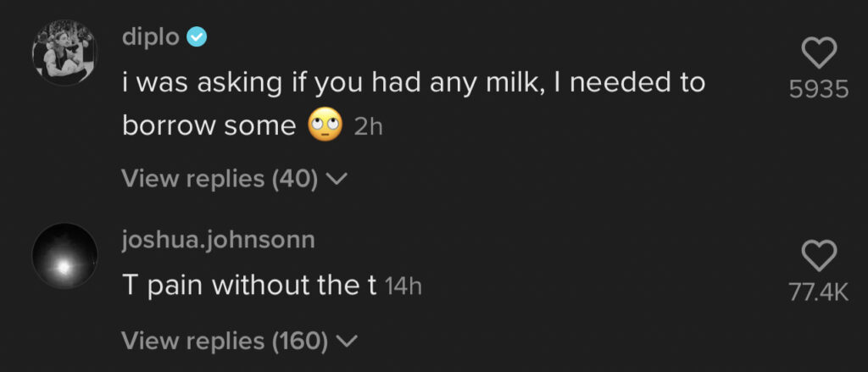The image size is (868, 372).
Task: Select the comment text 'T pain without the t'
Action: (249, 286)
